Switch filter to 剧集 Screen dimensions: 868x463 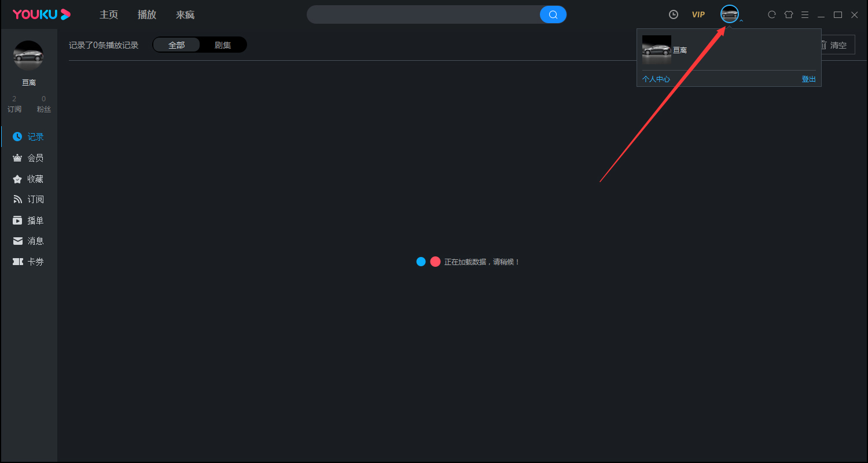[x=223, y=45]
